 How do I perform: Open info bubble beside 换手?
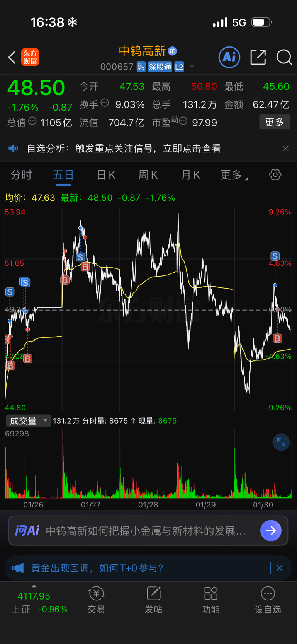coord(105,103)
